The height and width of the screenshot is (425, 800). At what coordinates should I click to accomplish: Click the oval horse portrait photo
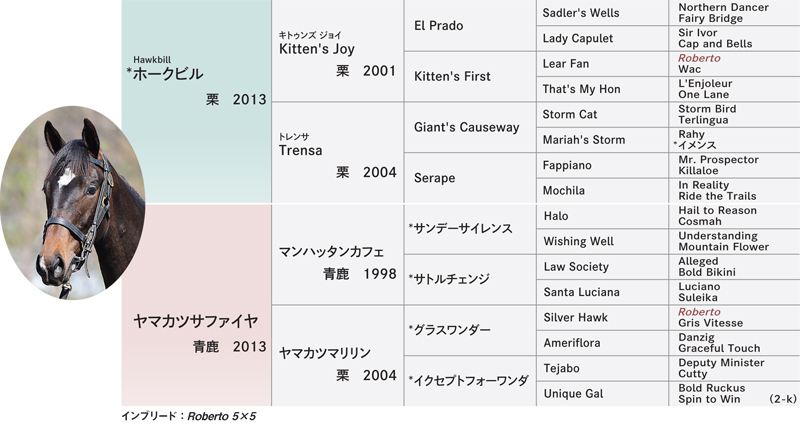tap(72, 203)
